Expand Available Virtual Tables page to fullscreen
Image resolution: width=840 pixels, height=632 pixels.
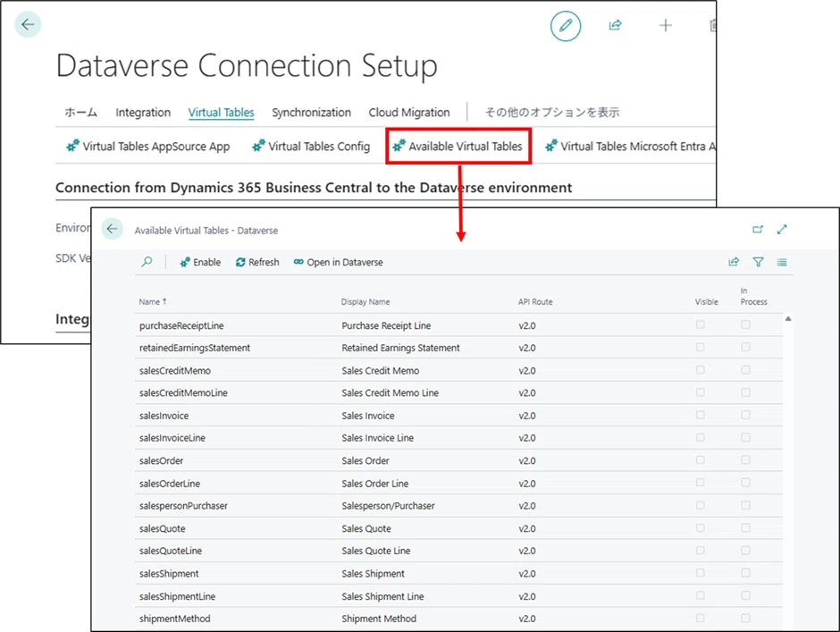click(x=782, y=230)
